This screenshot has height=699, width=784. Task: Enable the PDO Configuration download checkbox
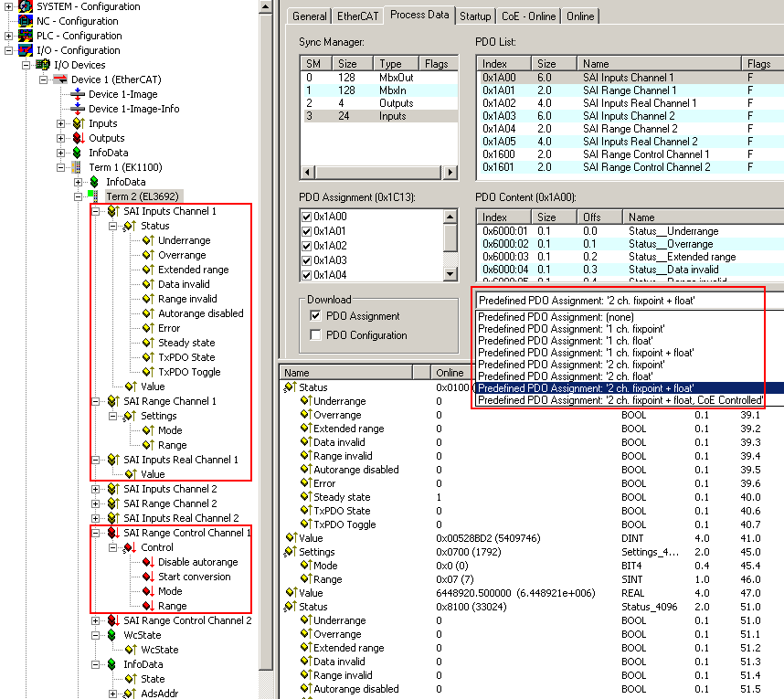[x=315, y=334]
